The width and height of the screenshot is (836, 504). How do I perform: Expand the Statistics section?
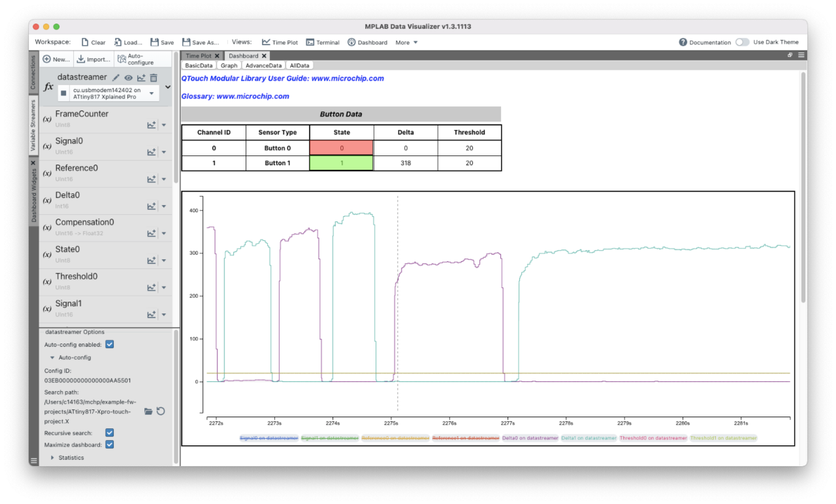tap(52, 458)
